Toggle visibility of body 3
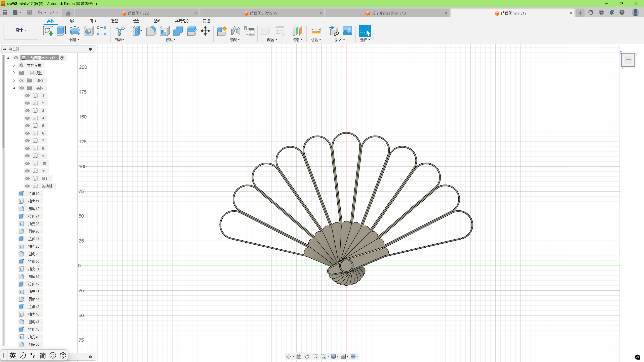 (27, 111)
